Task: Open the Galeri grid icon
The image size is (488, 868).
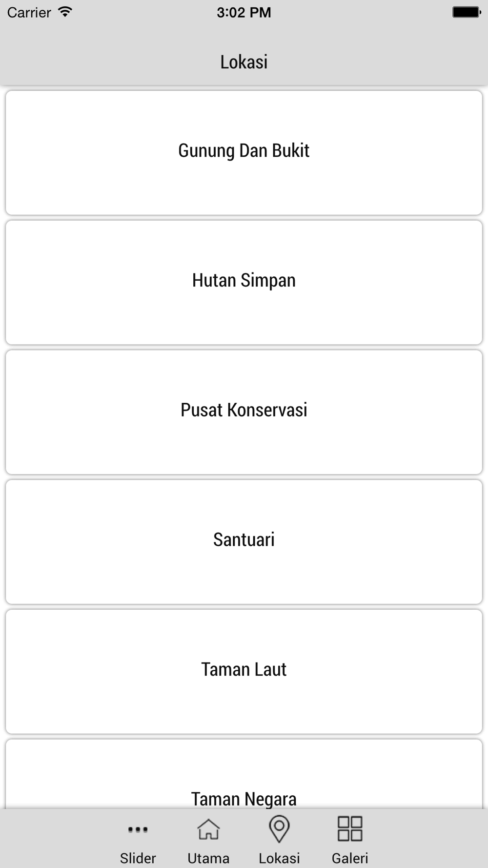Action: (350, 829)
